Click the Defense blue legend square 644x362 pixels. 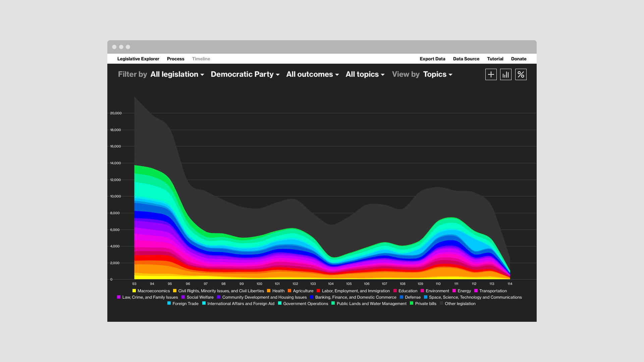(401, 297)
